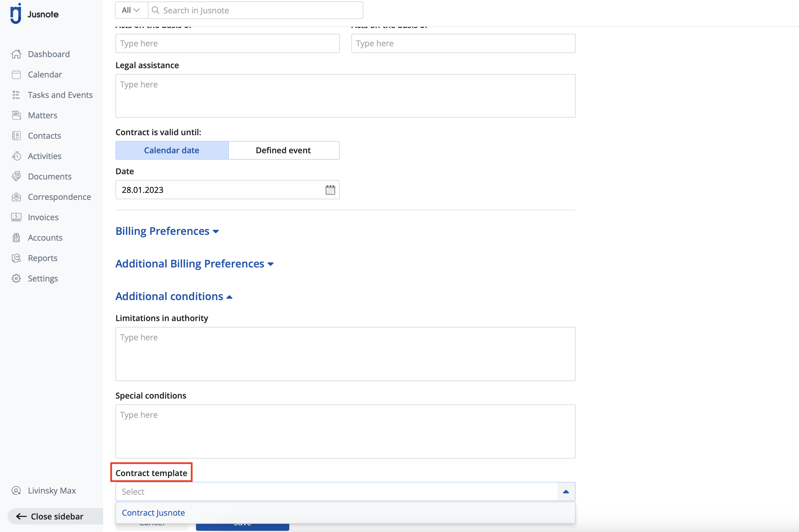The width and height of the screenshot is (799, 532).
Task: Click the Documents sidebar icon
Action: [16, 176]
